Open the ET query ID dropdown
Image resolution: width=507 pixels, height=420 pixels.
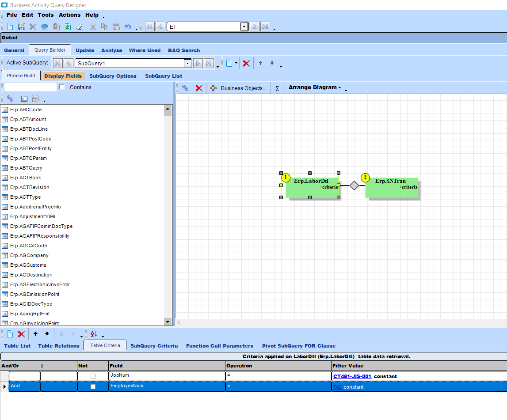[x=244, y=26]
